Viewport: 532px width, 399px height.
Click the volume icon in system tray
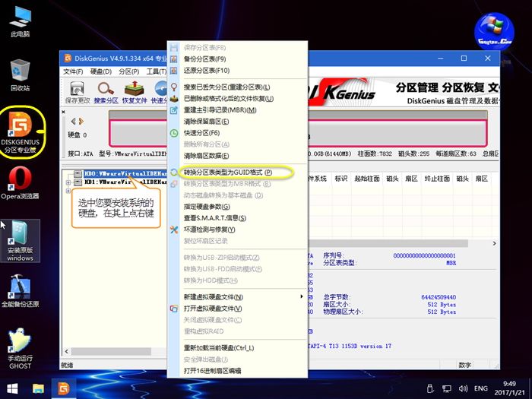point(463,389)
